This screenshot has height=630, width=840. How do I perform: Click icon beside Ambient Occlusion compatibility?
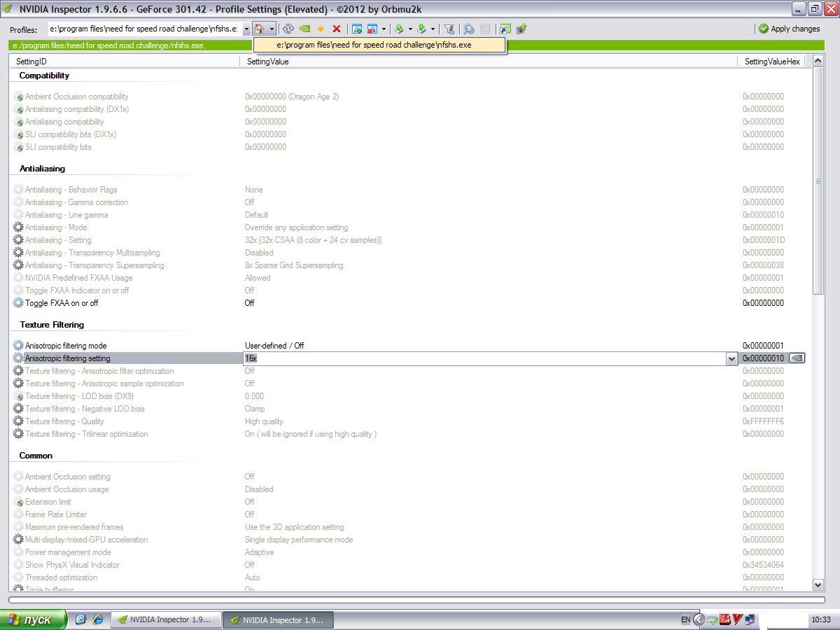18,97
